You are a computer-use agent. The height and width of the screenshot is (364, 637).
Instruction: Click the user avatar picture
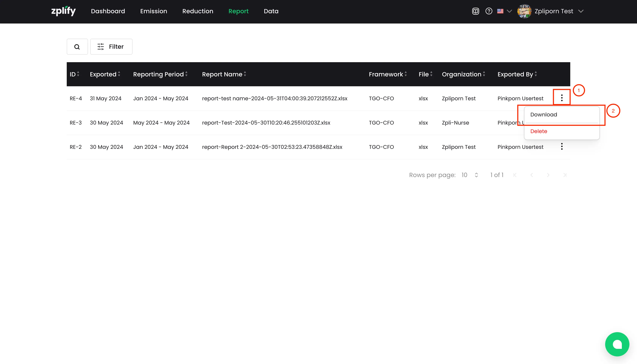click(524, 11)
